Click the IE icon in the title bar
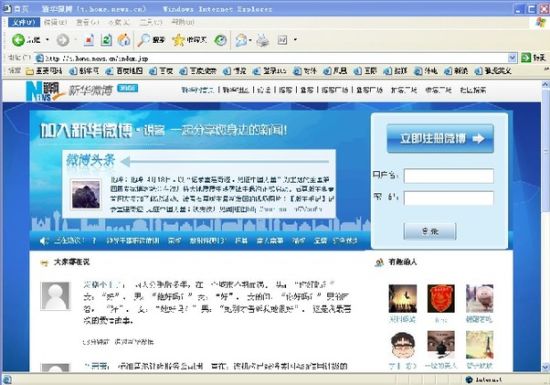Viewport: 550px width, 385px height. pyautogui.click(x=7, y=8)
